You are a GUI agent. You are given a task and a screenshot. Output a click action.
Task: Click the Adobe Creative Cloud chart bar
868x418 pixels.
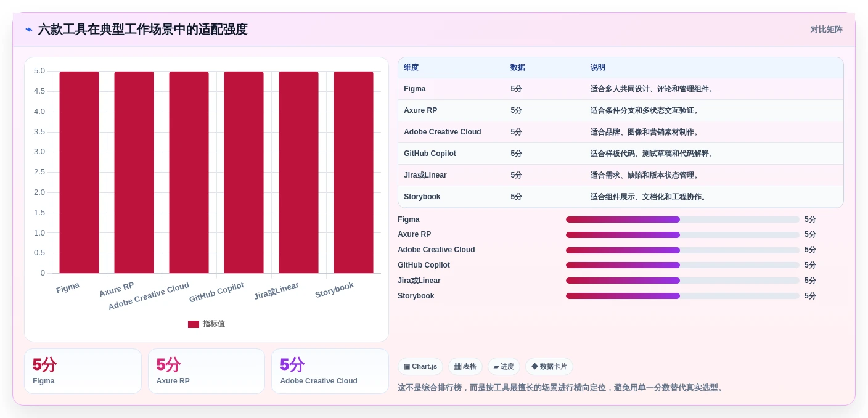point(189,172)
